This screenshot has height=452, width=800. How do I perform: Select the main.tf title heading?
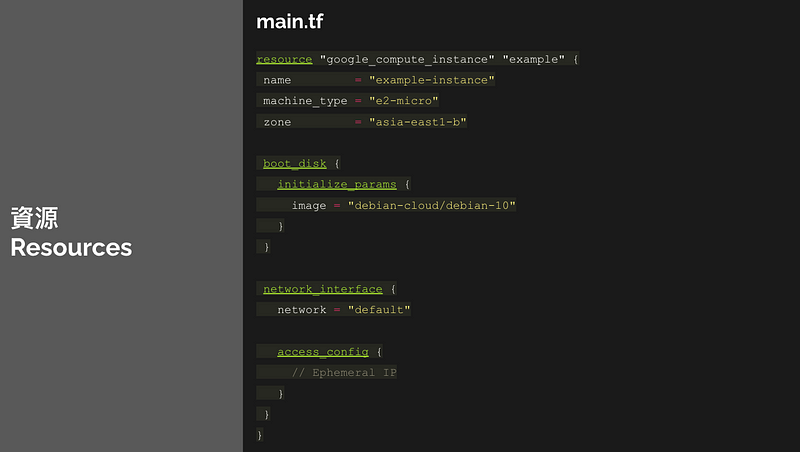pos(289,21)
